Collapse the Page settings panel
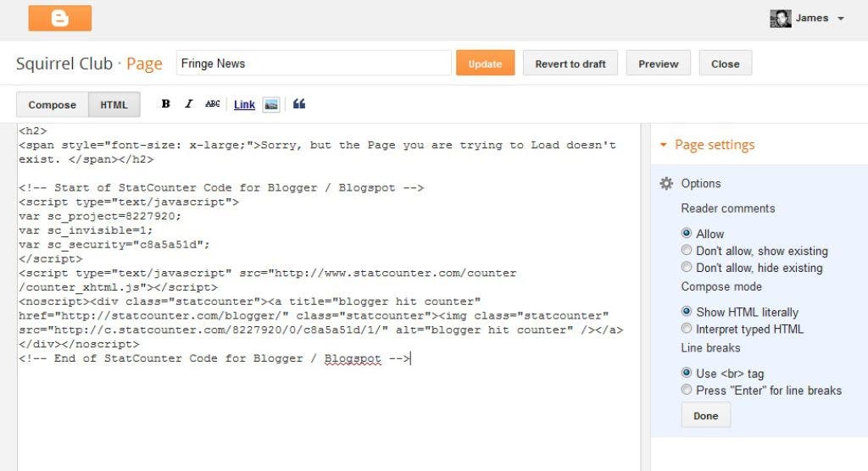The height and width of the screenshot is (471, 868). click(663, 145)
